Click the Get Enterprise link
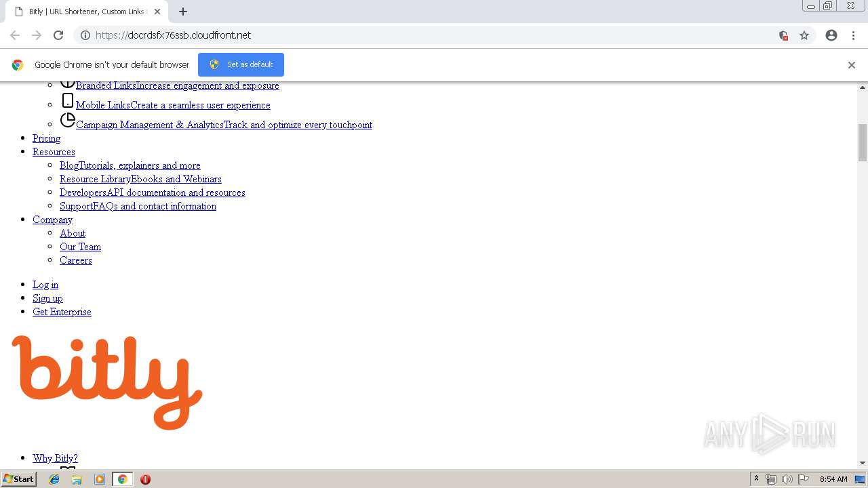The width and height of the screenshot is (868, 488). coord(62,312)
